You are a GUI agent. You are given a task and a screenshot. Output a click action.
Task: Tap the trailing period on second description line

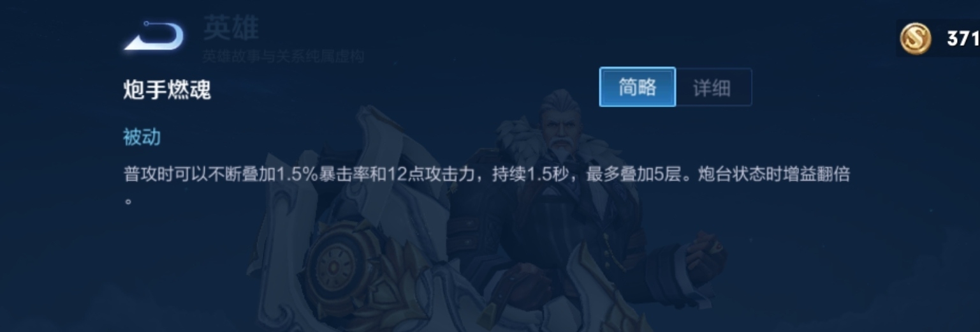click(128, 201)
